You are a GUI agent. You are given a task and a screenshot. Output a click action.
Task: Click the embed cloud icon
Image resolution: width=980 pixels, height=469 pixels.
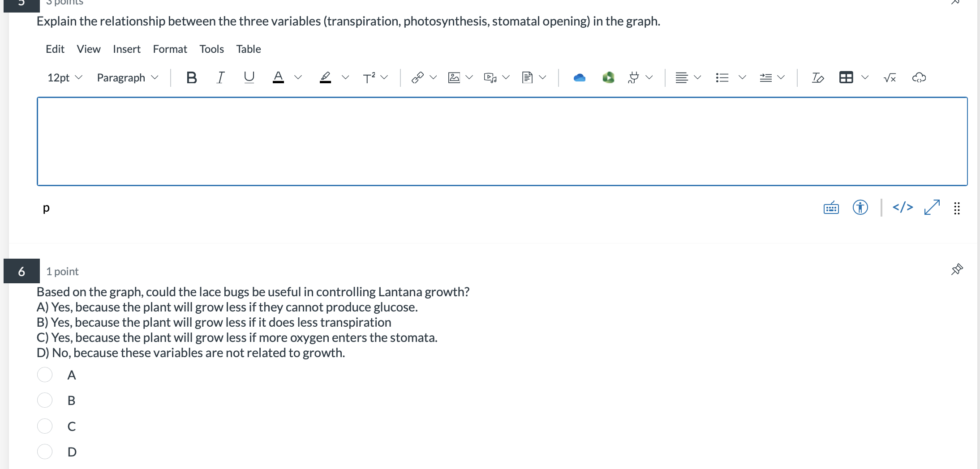pos(919,78)
